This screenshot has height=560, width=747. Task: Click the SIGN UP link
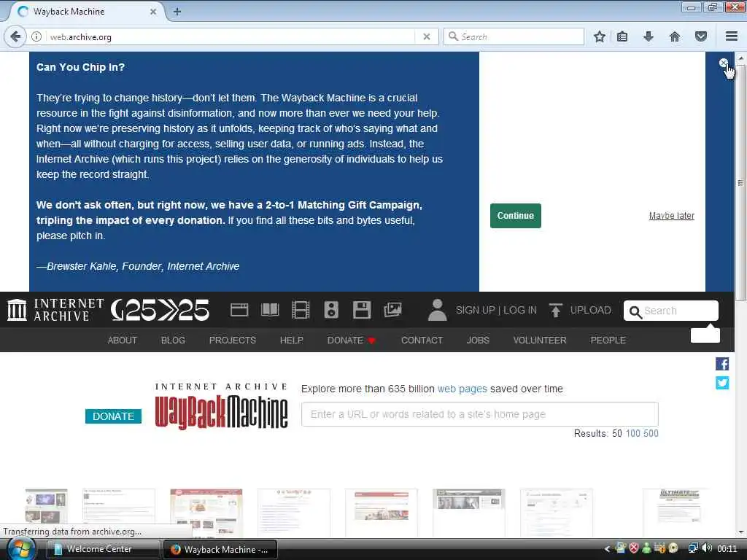click(475, 310)
